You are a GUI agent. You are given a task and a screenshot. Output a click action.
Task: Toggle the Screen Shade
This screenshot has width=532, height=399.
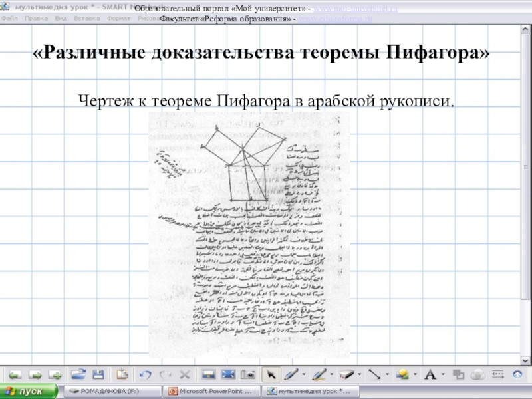pyautogui.click(x=208, y=374)
